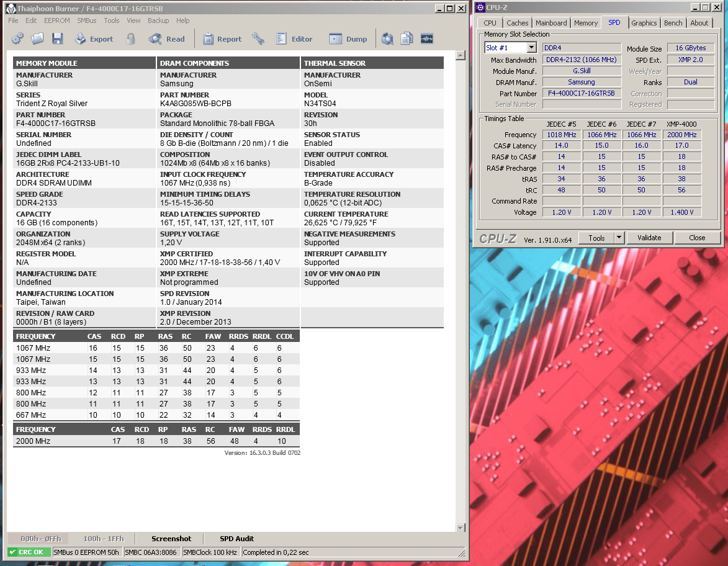Click scroll down arrow in report pane
The image size is (728, 566).
[x=460, y=528]
